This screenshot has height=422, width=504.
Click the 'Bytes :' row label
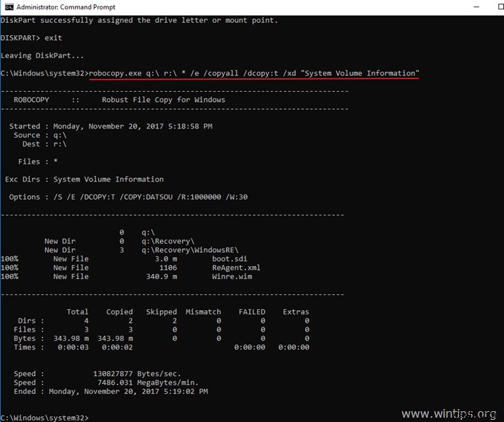click(x=29, y=339)
